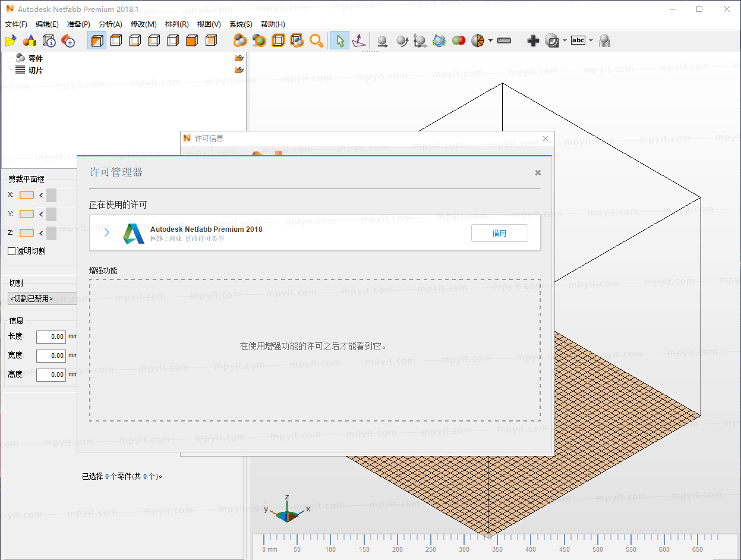Viewport: 741px width, 560px height.
Task: Select the highlighted isometric view cube
Action: 97,40
